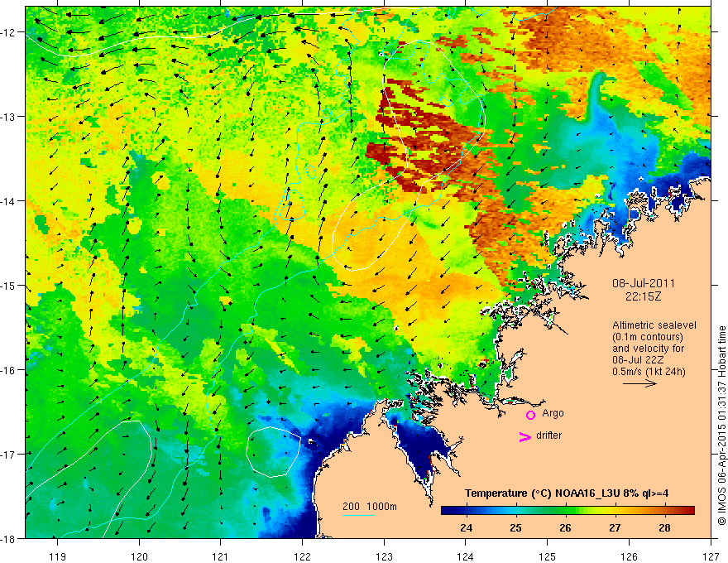Click the magenta drifter arrowhead legend symbol
728x563 pixels.
(x=524, y=436)
